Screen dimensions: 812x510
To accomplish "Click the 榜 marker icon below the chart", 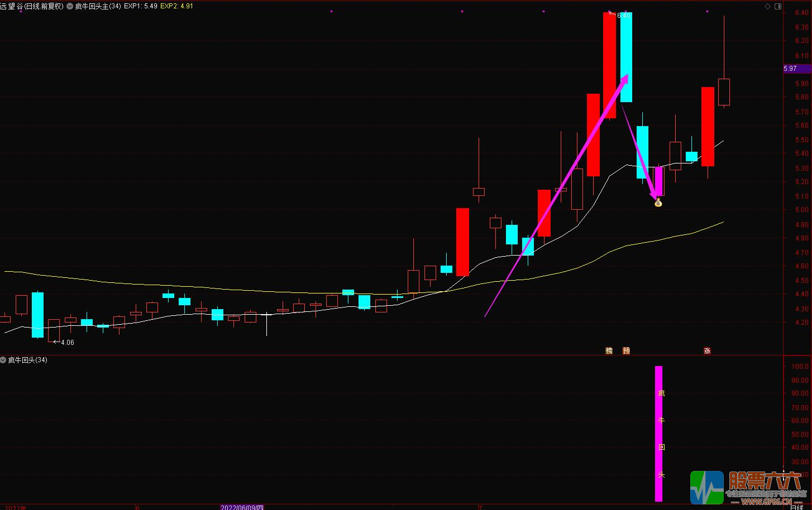I will 609,351.
